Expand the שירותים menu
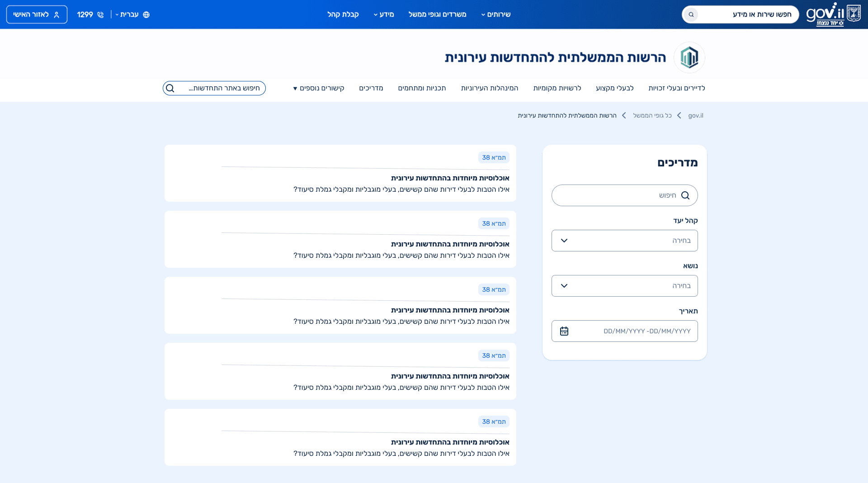The image size is (868, 483). tap(495, 14)
